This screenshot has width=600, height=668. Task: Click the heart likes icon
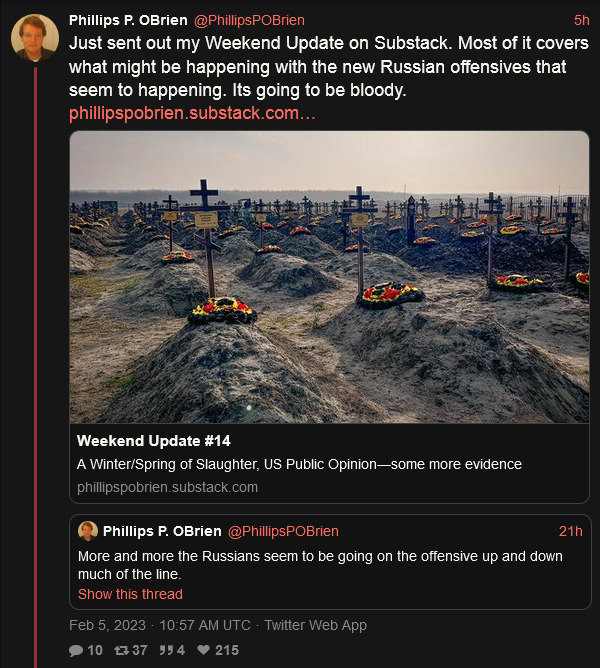(x=204, y=650)
